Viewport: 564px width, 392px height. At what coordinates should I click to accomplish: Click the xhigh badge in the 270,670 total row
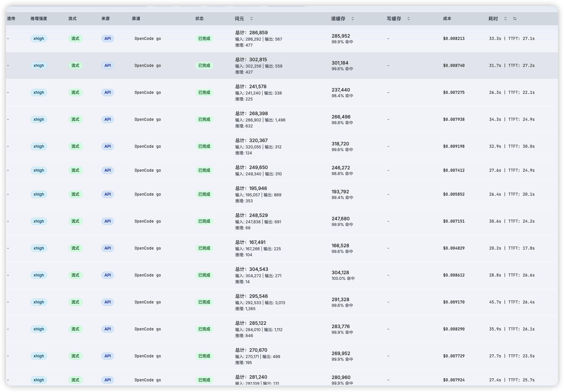pyautogui.click(x=39, y=356)
